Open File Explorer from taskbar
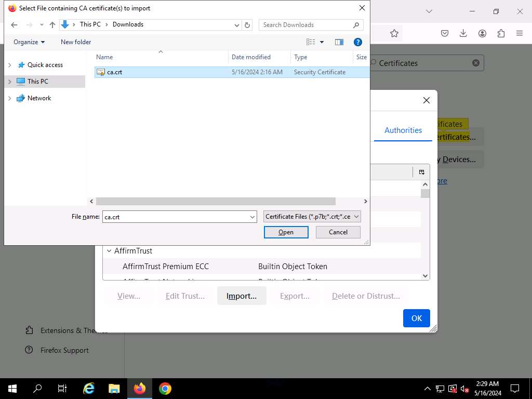 pos(114,389)
